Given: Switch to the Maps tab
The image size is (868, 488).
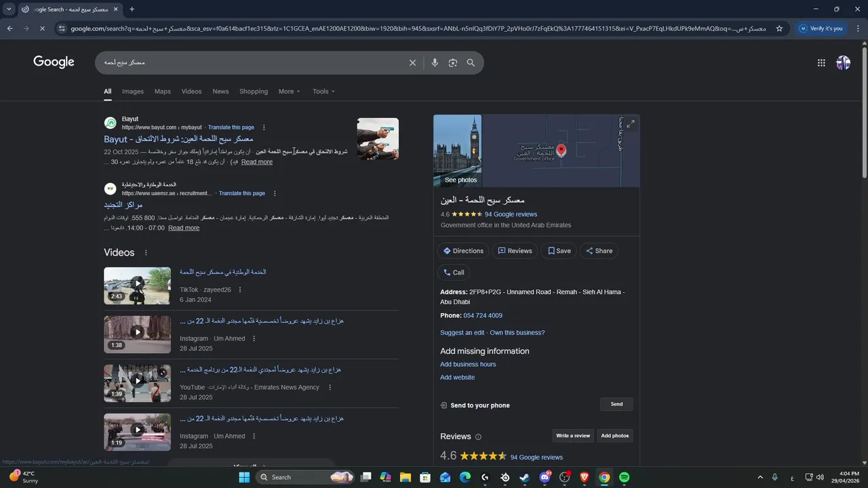Looking at the screenshot, I should 163,91.
